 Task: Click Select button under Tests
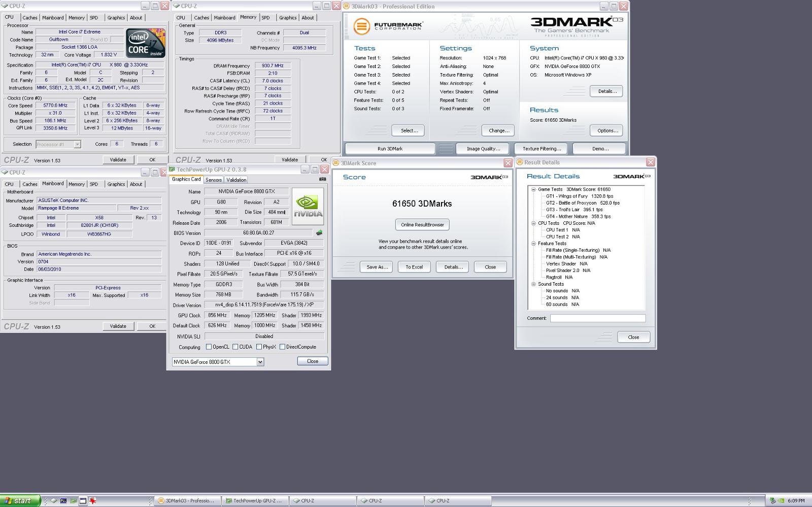[x=409, y=130]
